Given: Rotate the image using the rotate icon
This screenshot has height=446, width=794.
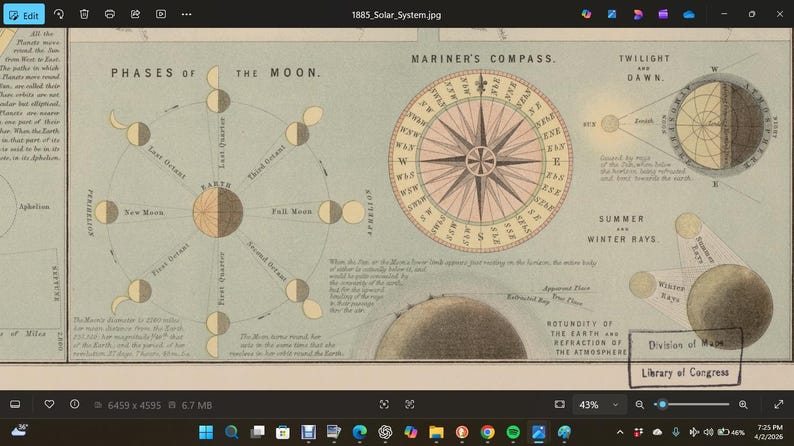Looking at the screenshot, I should [59, 14].
